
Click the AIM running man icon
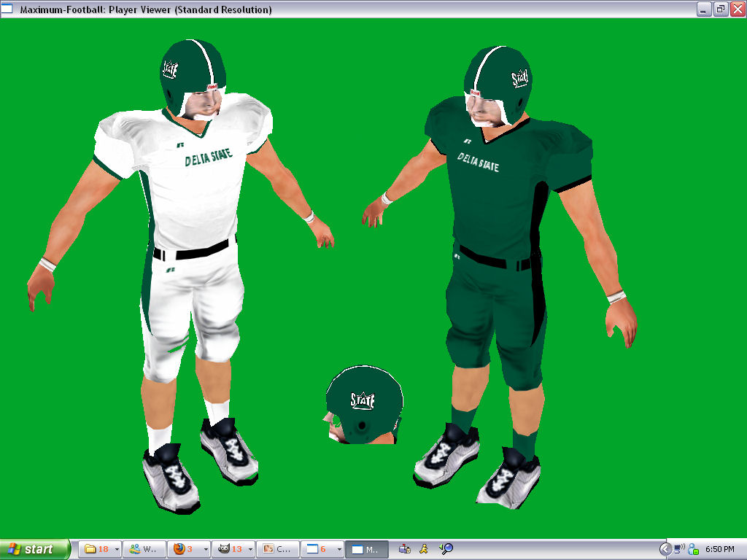click(424, 549)
